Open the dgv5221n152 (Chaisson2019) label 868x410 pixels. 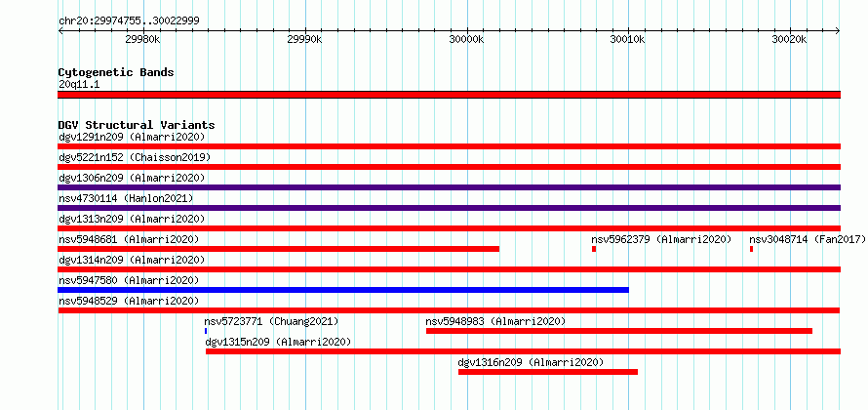coord(135,157)
